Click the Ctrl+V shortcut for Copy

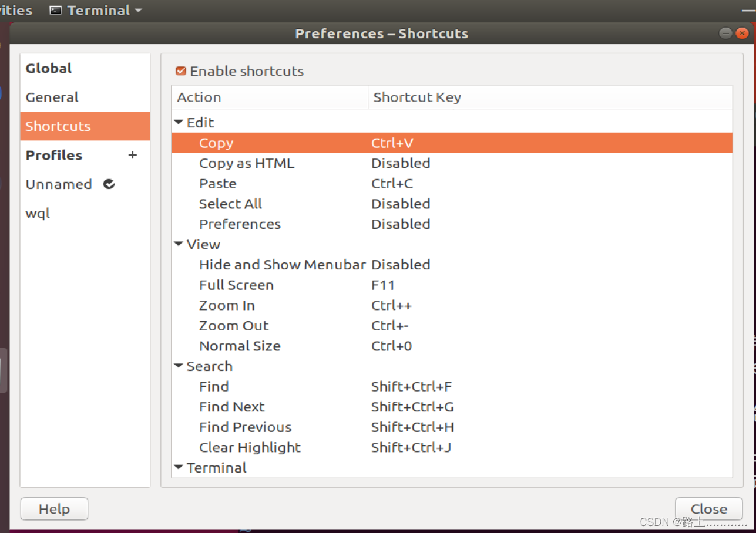[392, 143]
